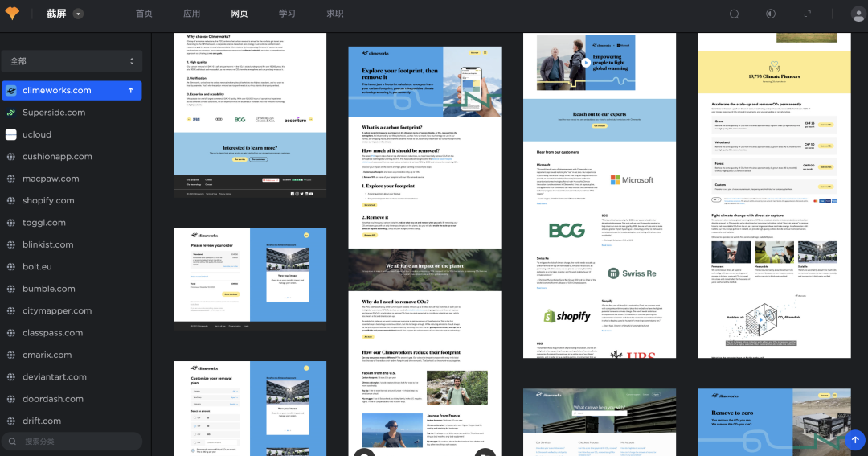The image size is (868, 456).
Task: Click the up arrow beside climeworks.com
Action: click(x=131, y=90)
